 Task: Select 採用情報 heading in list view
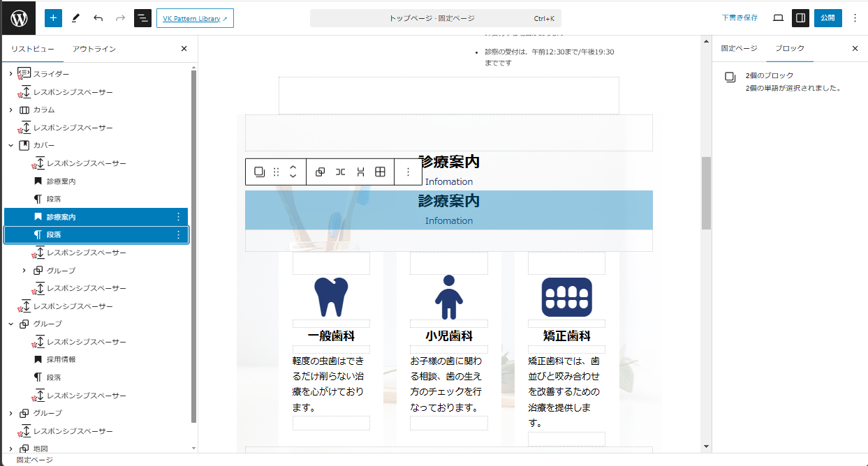tap(61, 359)
